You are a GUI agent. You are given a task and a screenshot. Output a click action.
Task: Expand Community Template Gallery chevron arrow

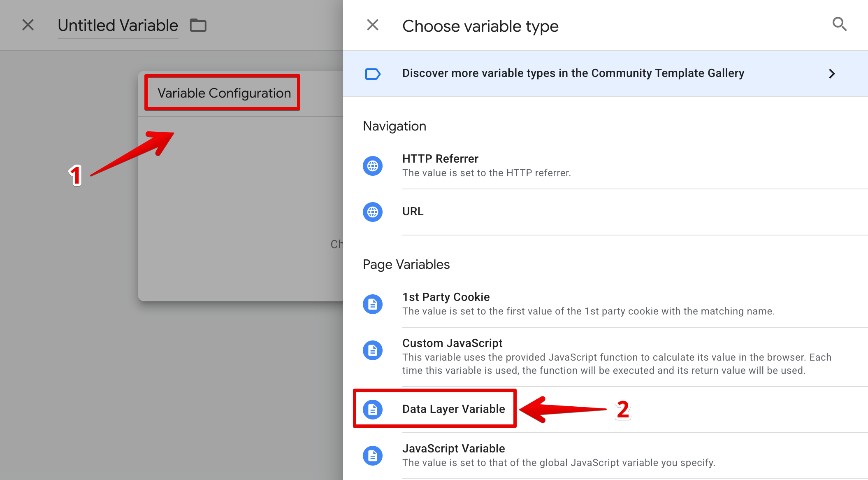click(x=832, y=74)
